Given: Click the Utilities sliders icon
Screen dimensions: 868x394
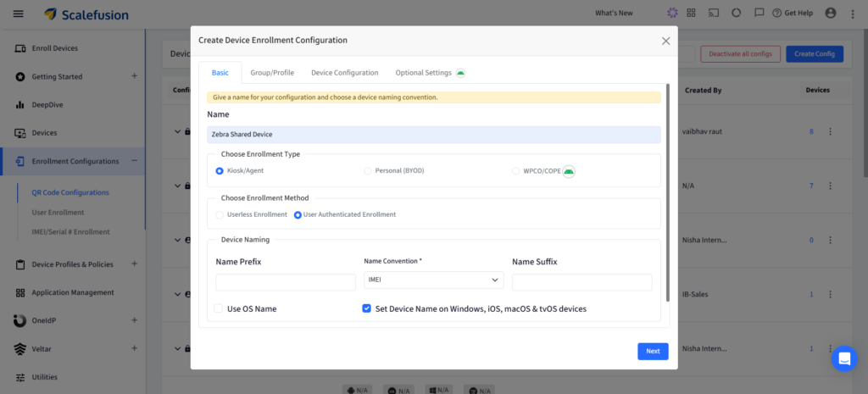Looking at the screenshot, I should pos(20,377).
